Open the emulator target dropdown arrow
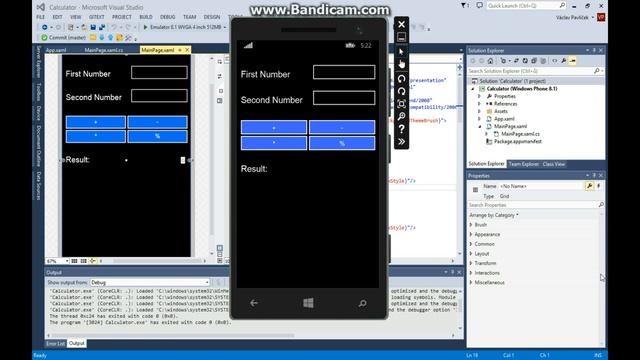This screenshot has height=360, width=640. (224, 27)
